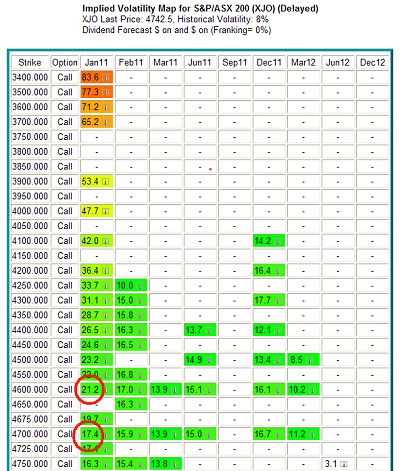Select the Jan11 column header
The image size is (400, 471).
coord(97,62)
